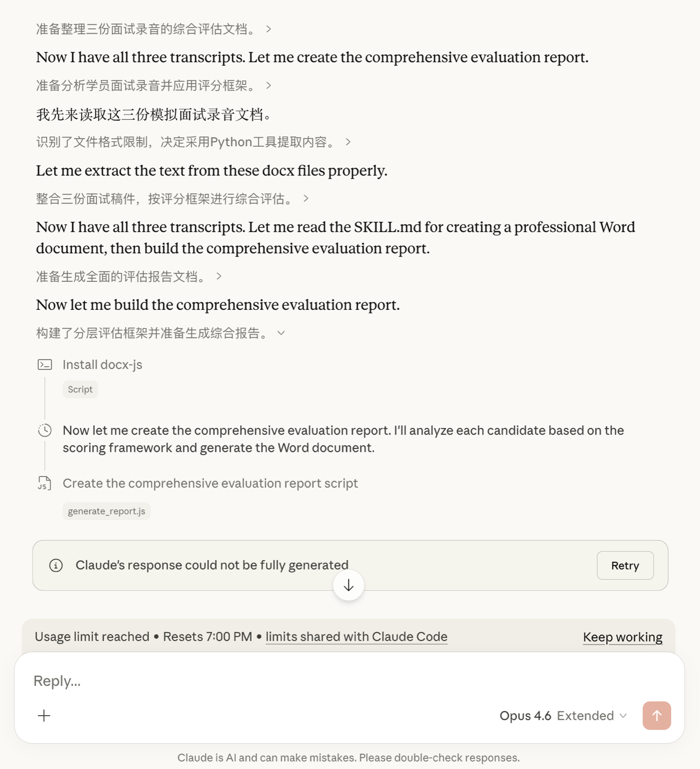Viewport: 700px width, 769px height.
Task: Click the clock icon in thinking steps
Action: pyautogui.click(x=45, y=430)
